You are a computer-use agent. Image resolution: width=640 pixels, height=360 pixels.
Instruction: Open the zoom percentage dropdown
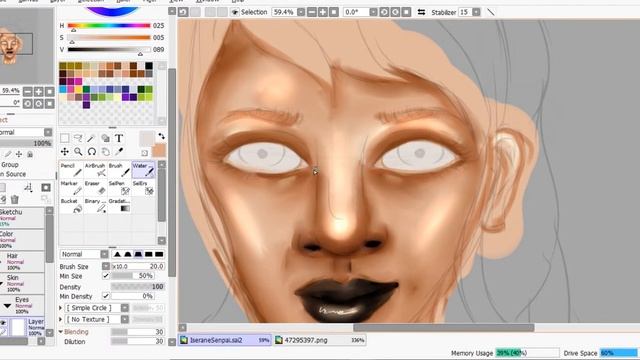[x=301, y=12]
